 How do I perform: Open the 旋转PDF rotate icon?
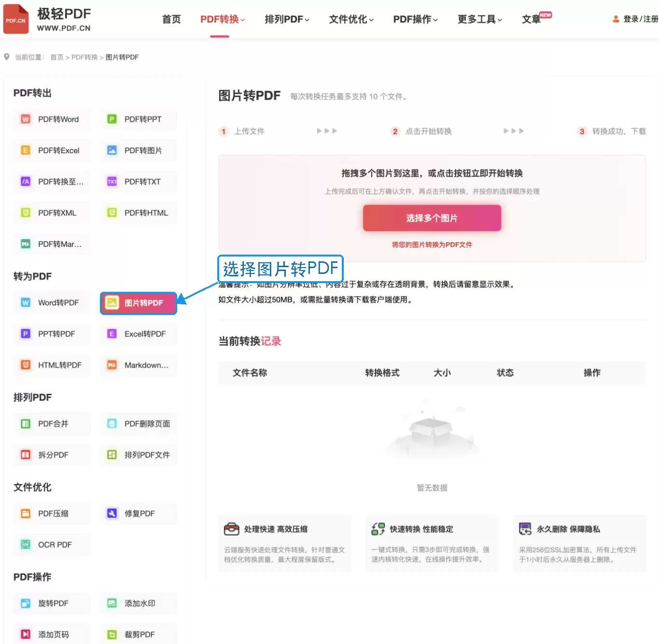click(x=26, y=603)
